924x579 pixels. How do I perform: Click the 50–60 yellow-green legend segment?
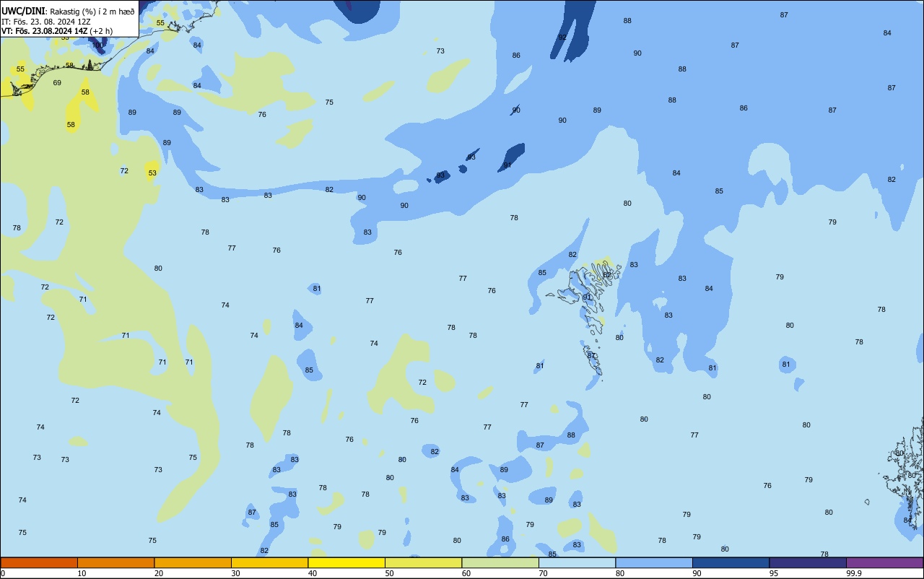(x=423, y=562)
